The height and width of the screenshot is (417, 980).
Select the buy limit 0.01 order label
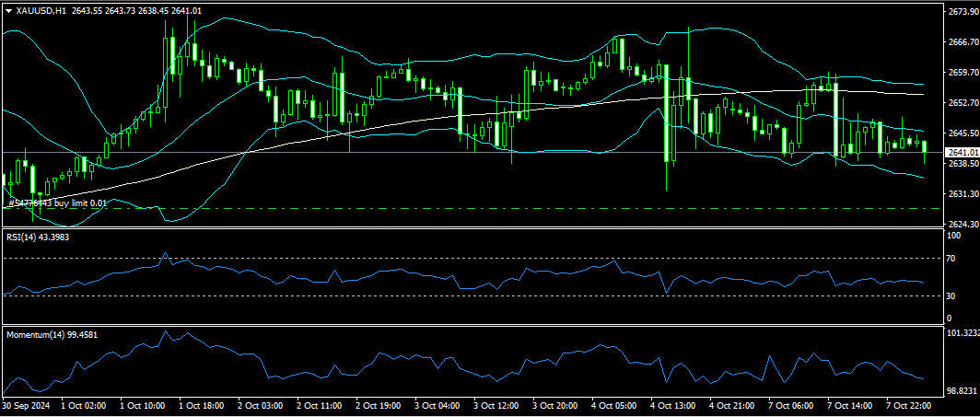click(57, 203)
